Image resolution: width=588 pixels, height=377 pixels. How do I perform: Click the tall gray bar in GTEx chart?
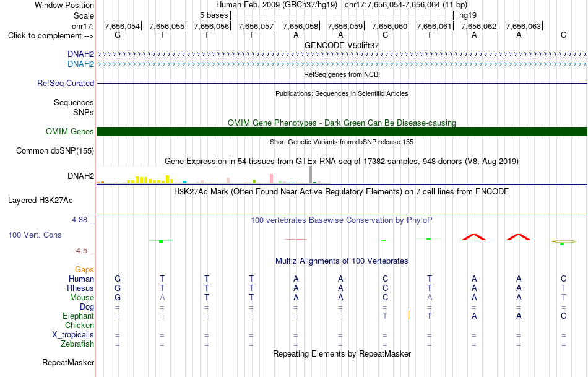pyautogui.click(x=310, y=175)
